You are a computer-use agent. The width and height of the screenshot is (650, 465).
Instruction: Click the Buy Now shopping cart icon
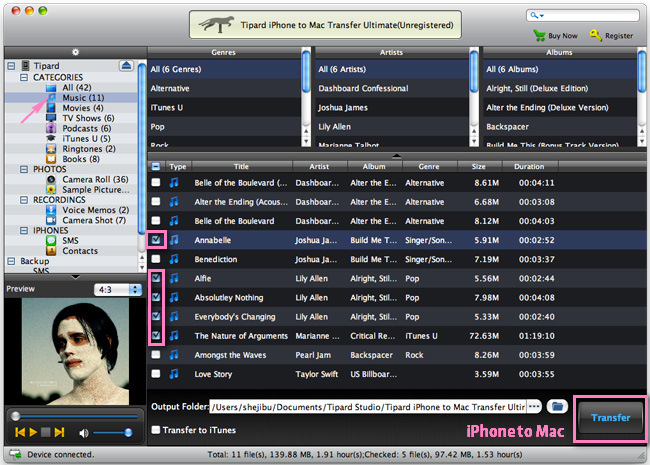pos(539,35)
